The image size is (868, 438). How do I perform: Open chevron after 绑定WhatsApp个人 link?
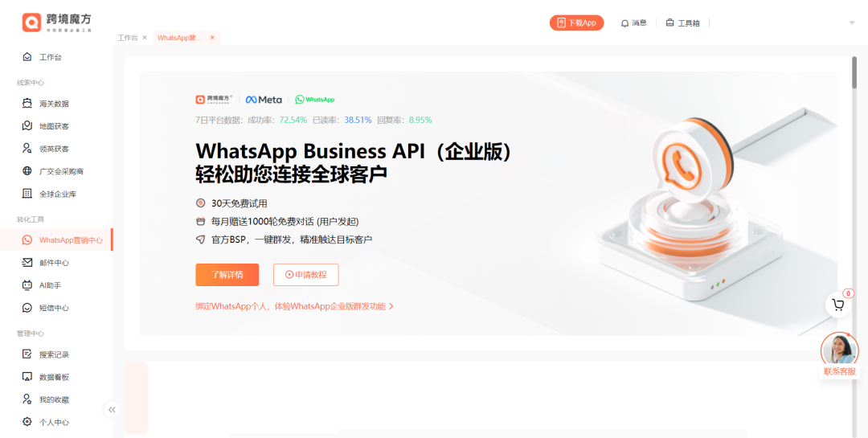tap(391, 306)
